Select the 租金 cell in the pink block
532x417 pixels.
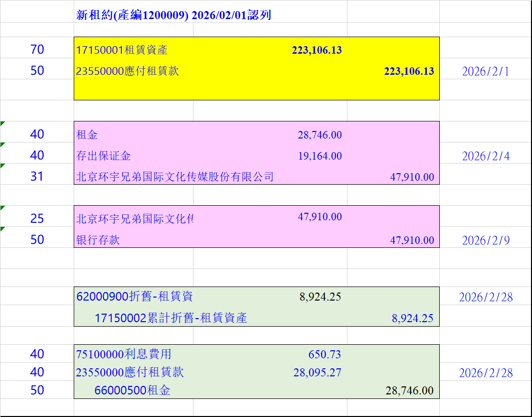pyautogui.click(x=87, y=135)
